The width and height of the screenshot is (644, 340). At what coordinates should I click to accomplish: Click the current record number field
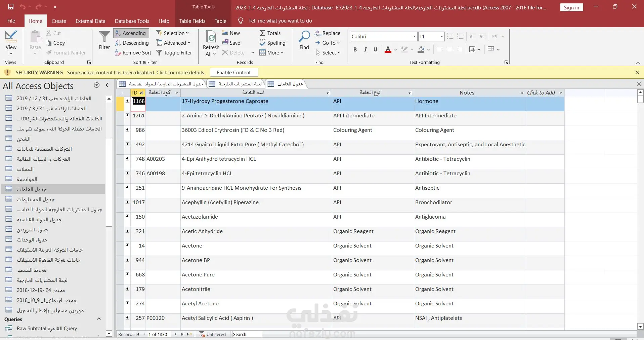(159, 334)
